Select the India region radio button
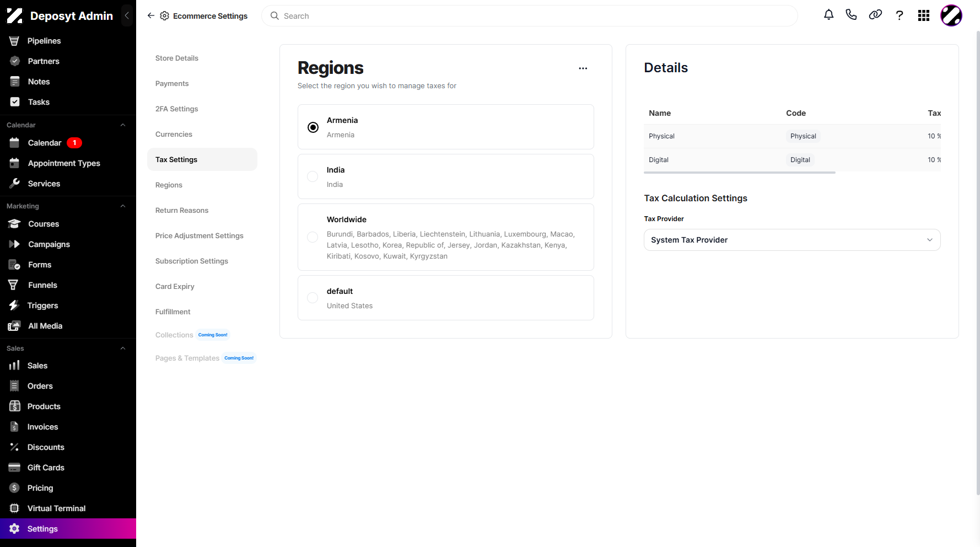This screenshot has height=547, width=980. [x=313, y=176]
